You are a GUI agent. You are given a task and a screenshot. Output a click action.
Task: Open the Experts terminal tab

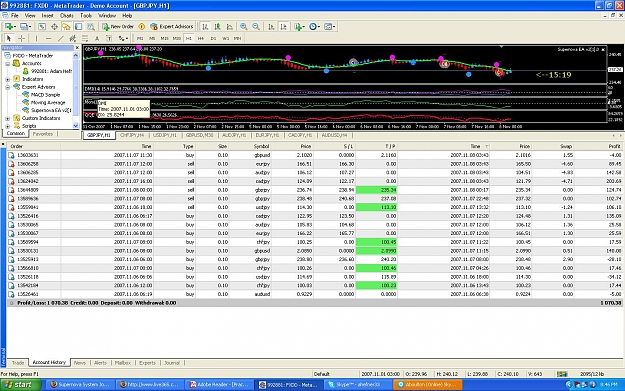tap(147, 363)
